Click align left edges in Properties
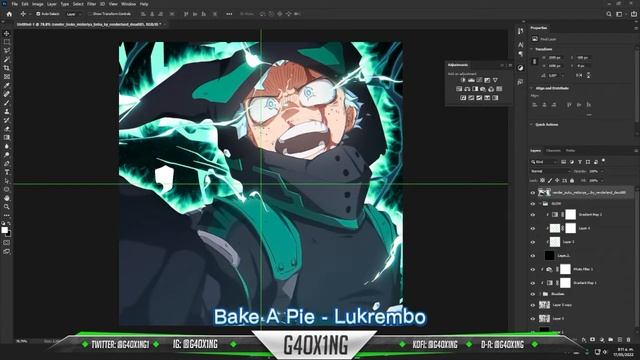Screen dimensions: 640x360 coord(535,105)
